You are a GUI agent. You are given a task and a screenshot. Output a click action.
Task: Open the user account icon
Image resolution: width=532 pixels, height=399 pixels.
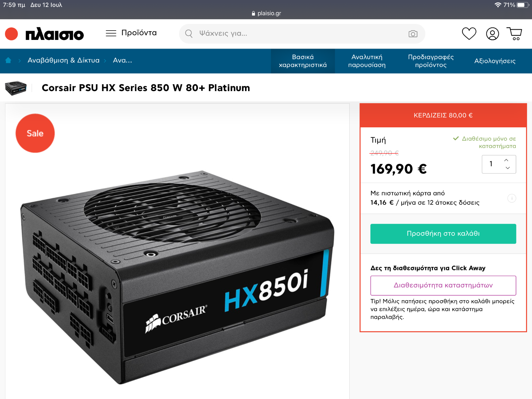tap(492, 34)
